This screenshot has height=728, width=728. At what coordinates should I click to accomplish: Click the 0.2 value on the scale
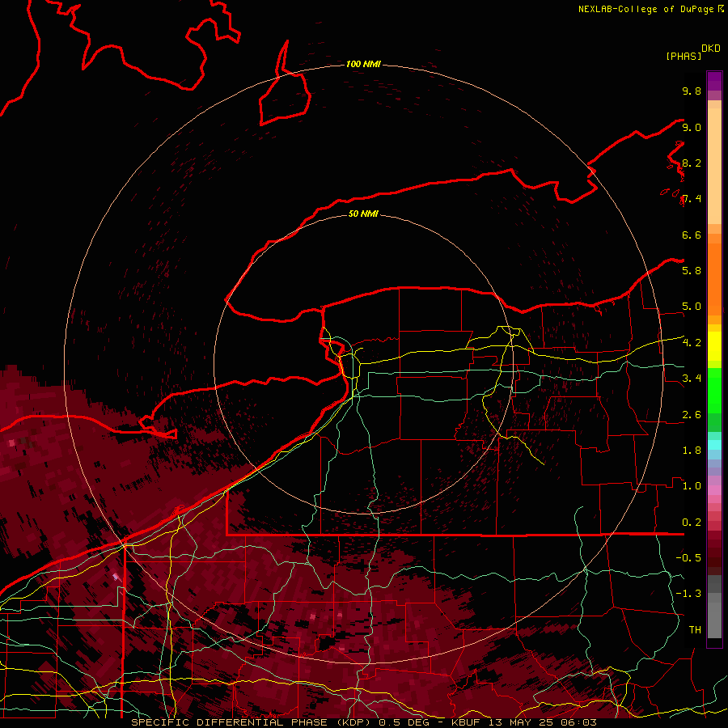point(692,523)
